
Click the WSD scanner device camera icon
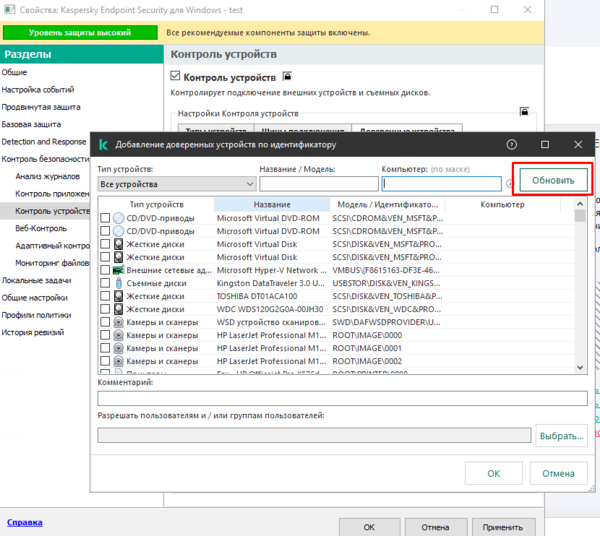pos(118,322)
